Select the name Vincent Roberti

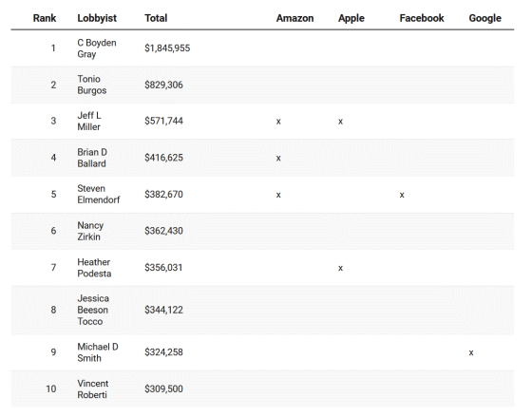(93, 389)
